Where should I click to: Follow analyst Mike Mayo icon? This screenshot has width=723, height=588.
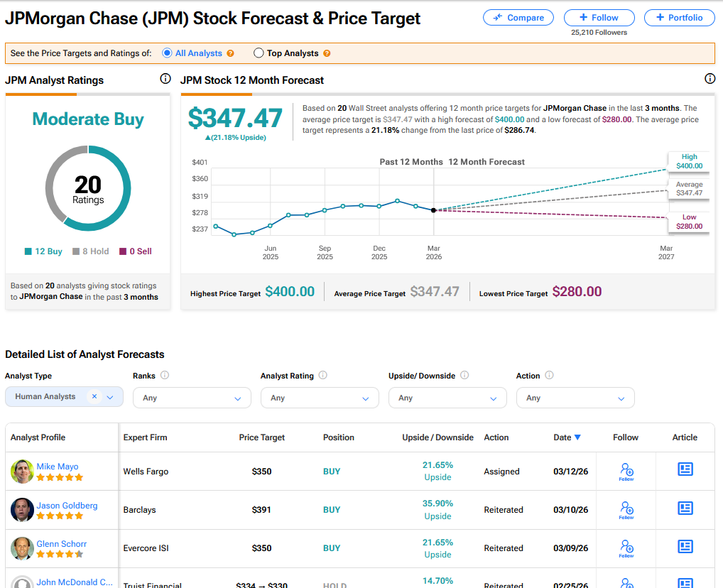point(626,471)
